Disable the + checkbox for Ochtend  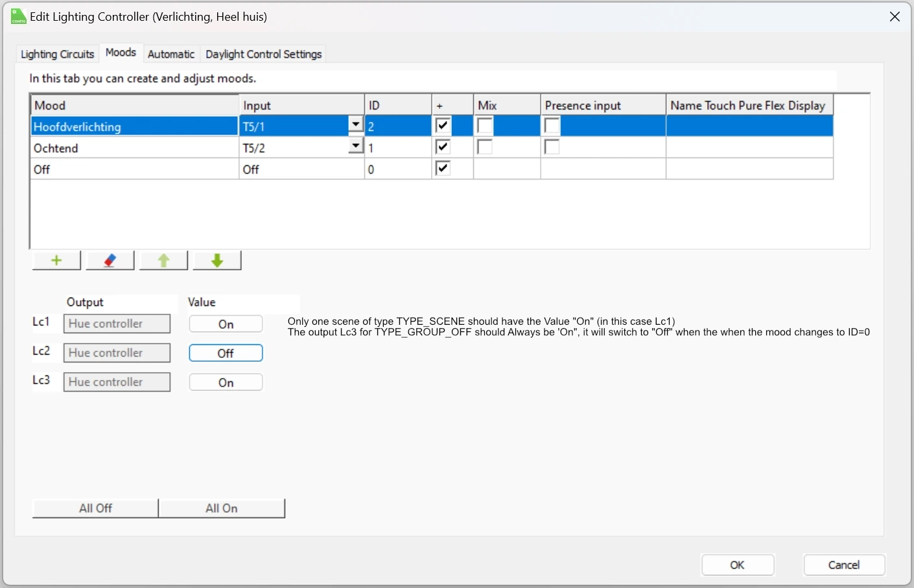[443, 147]
